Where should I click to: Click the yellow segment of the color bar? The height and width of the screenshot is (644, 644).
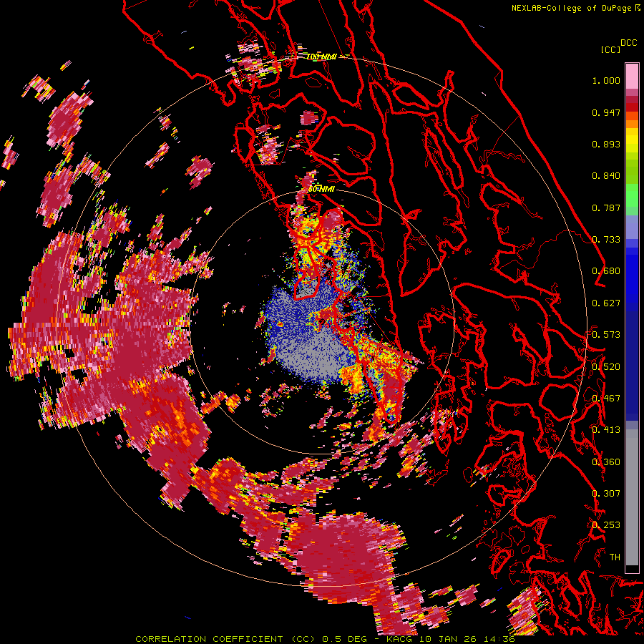[x=632, y=140]
